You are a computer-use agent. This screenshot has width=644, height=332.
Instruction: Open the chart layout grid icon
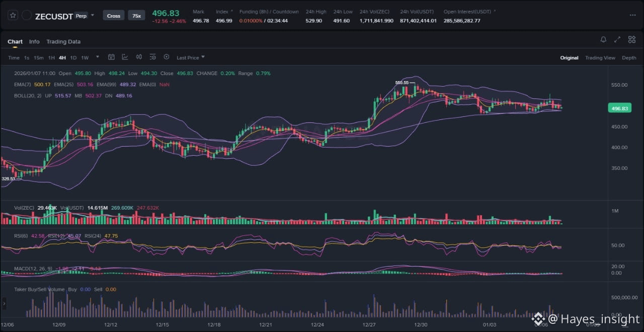point(631,40)
